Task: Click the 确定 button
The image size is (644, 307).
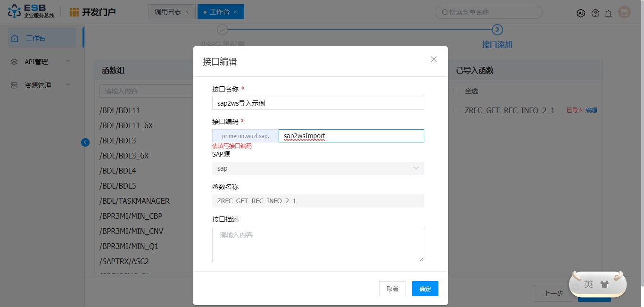Action: point(425,289)
